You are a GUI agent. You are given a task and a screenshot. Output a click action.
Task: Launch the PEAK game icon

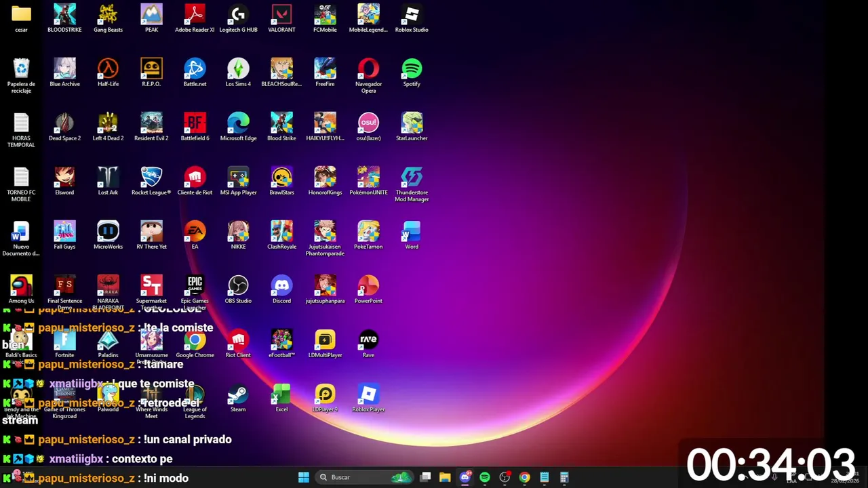tap(151, 18)
